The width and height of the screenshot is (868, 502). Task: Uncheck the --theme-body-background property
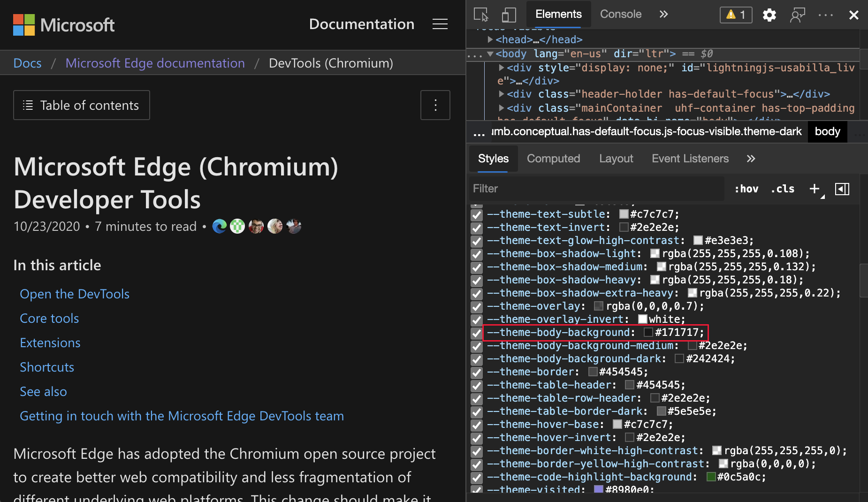pyautogui.click(x=477, y=333)
